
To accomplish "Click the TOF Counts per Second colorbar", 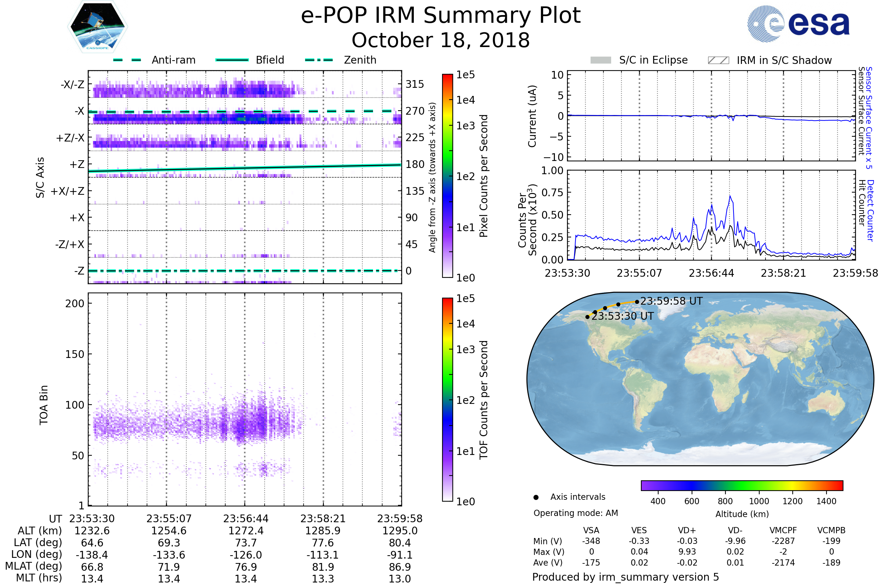I will 447,399.
